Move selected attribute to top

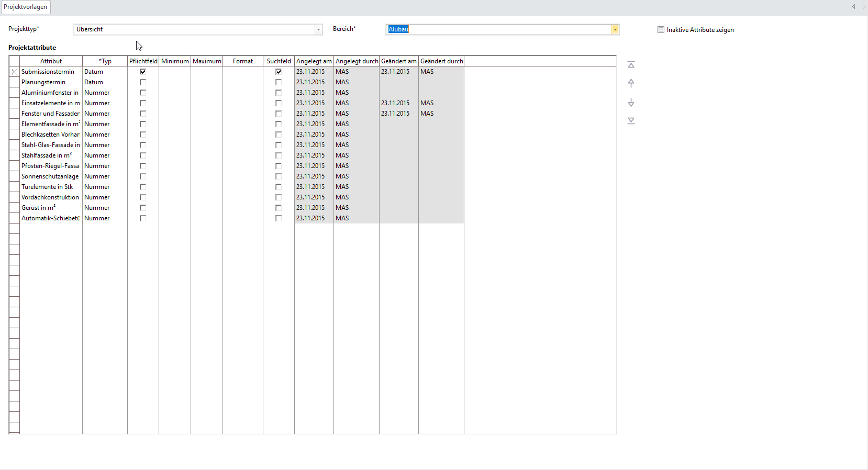pyautogui.click(x=631, y=65)
